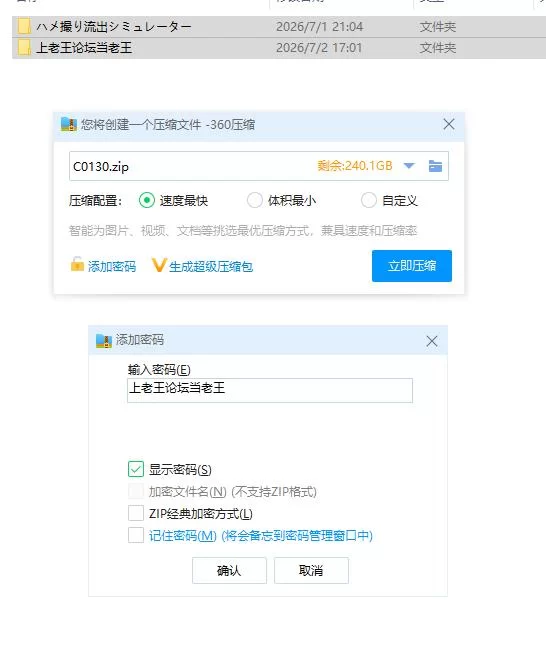Screen dimensions: 546x656
Task: Select the 上老王论坛当老王 folder icon
Action: (24, 47)
